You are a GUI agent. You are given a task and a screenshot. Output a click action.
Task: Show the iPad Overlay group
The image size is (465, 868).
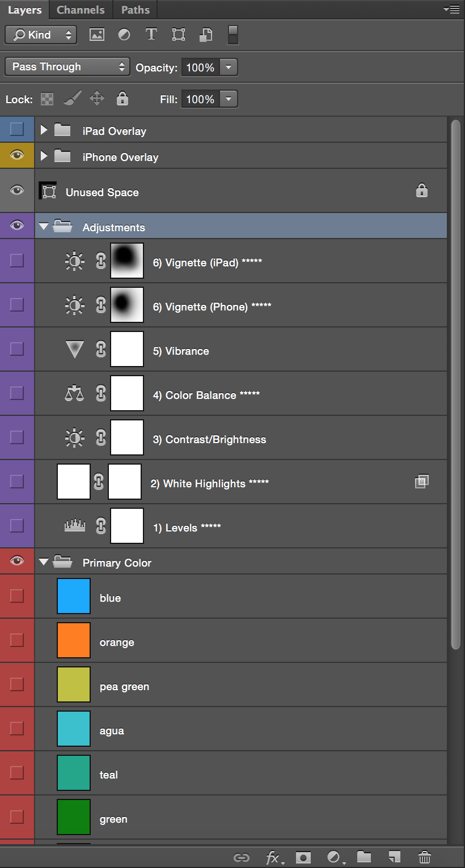[17, 129]
